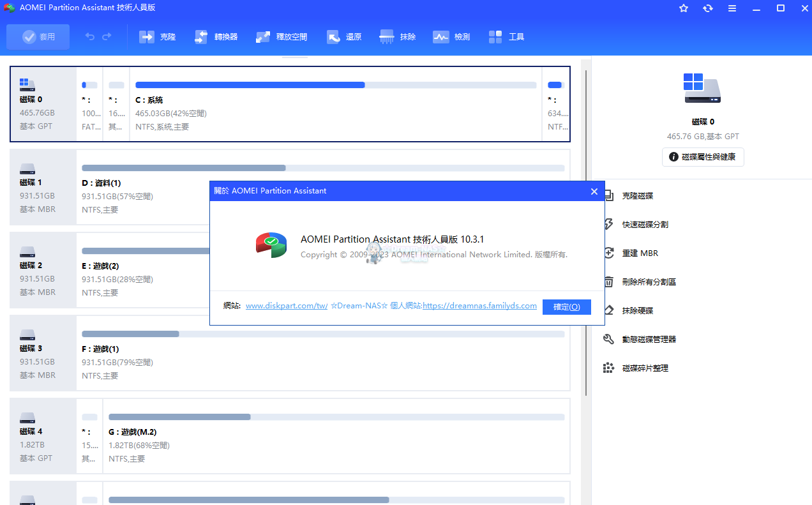This screenshot has height=505, width=812.
Task: Launch the 檢測 disk test tool
Action: [x=451, y=36]
